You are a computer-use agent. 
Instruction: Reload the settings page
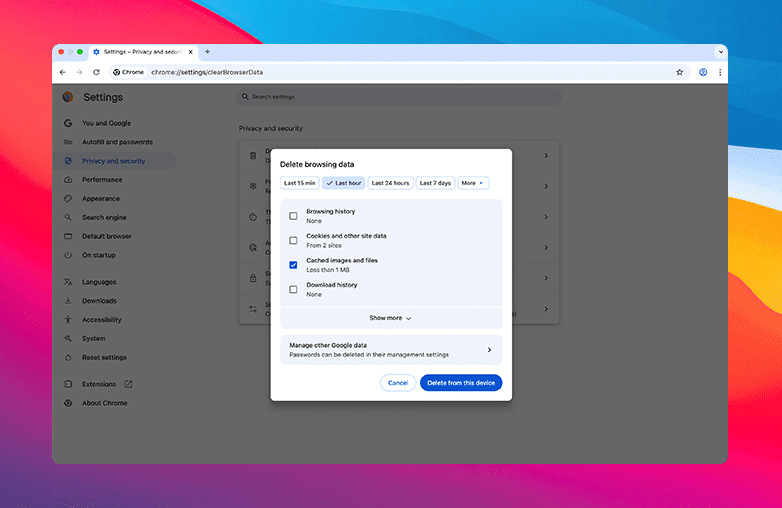(x=96, y=72)
